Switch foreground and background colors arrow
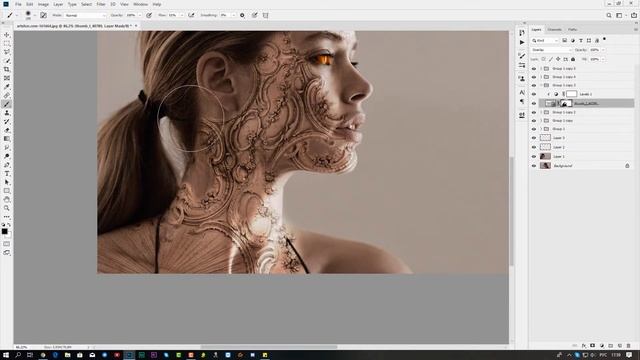The image size is (640, 360). [x=9, y=225]
